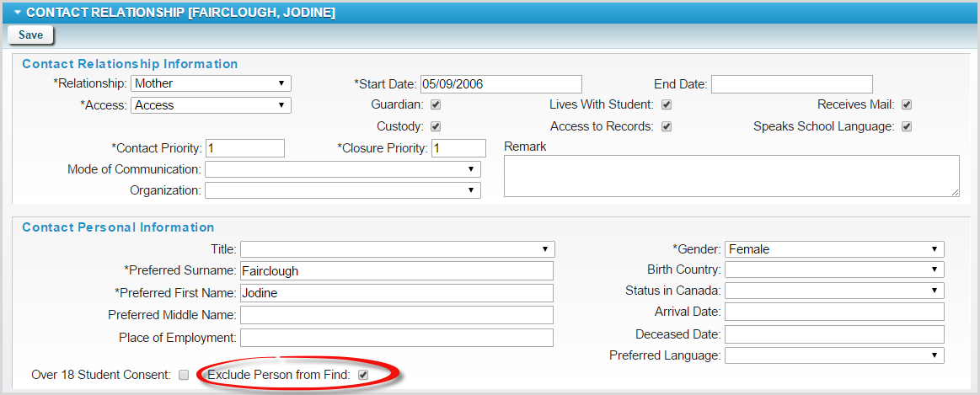Click into the Remark text area
The image size is (980, 395).
pyautogui.click(x=731, y=176)
